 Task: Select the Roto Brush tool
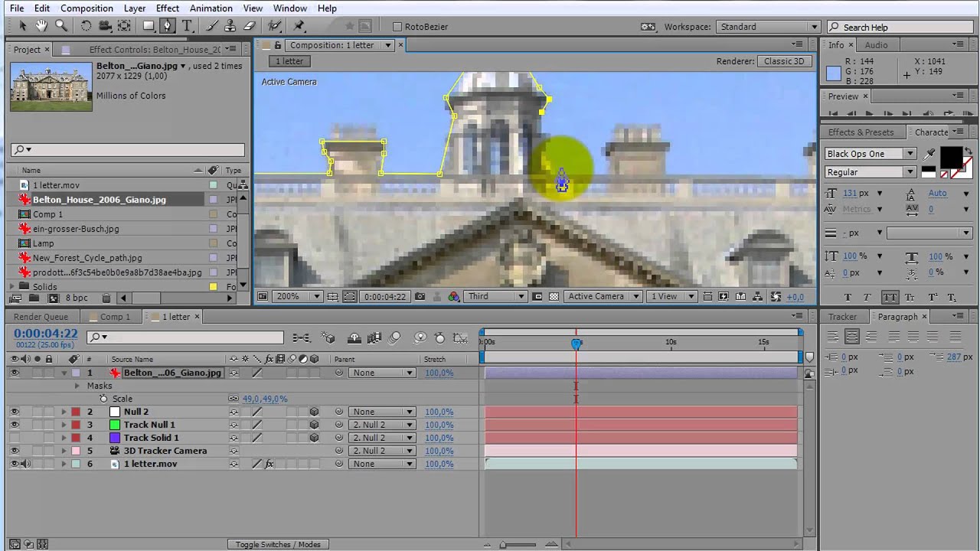pyautogui.click(x=274, y=26)
